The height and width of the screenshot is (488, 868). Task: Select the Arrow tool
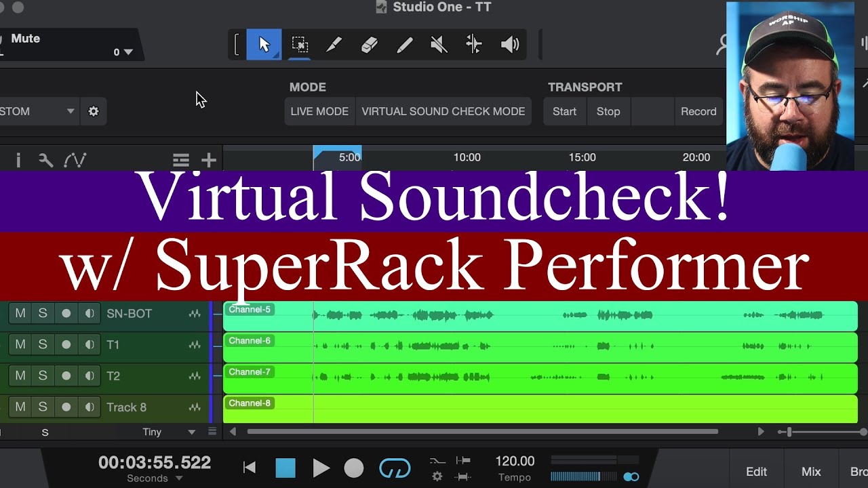click(x=264, y=45)
